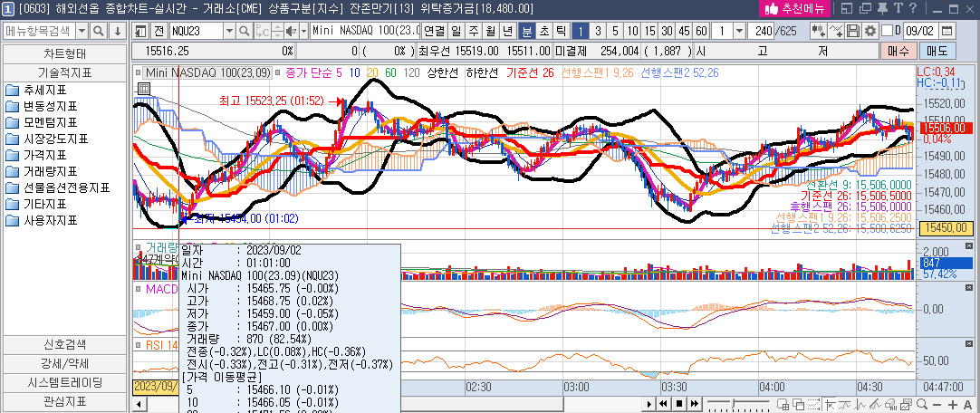Select the 틱 tick period toggle
Viewport: 980px width, 413px height.
pyautogui.click(x=562, y=31)
